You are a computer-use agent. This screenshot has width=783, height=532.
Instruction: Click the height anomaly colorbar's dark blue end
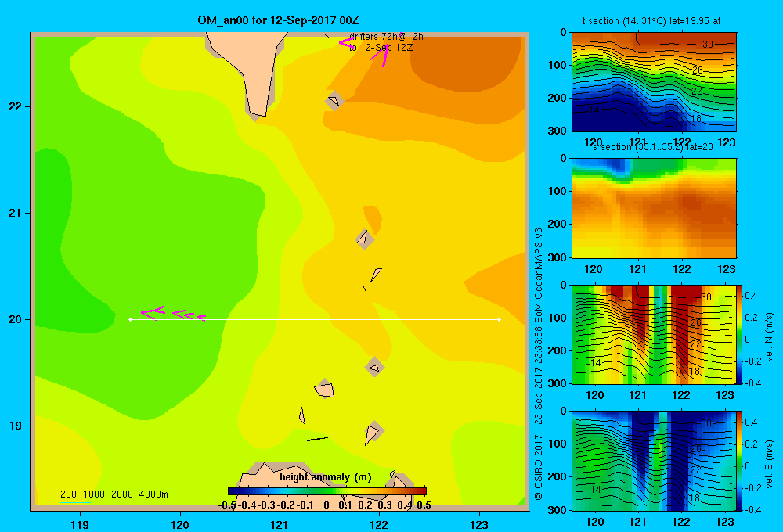[233, 491]
